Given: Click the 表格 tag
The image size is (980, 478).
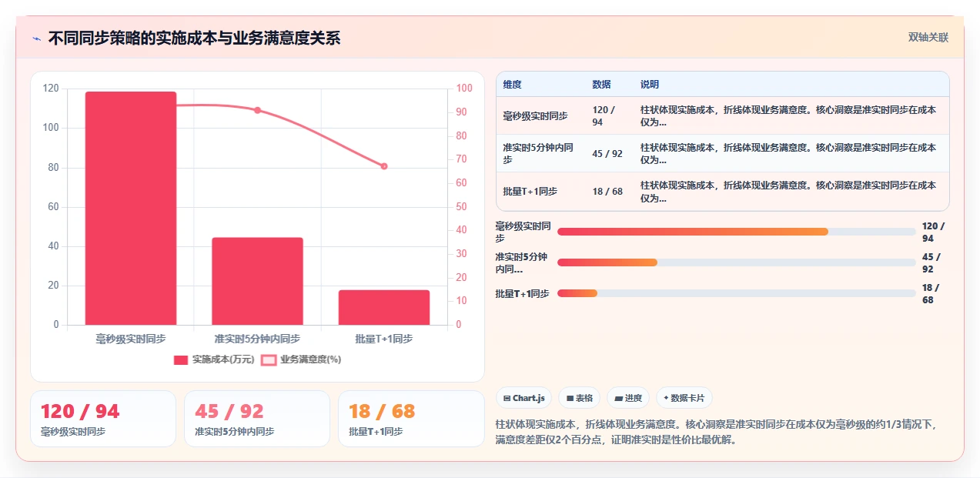Looking at the screenshot, I should coord(579,398).
